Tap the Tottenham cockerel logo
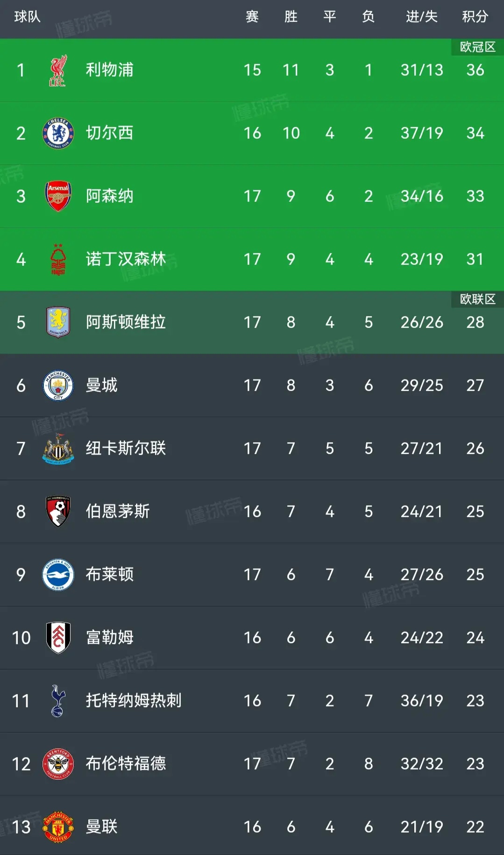 (x=58, y=701)
